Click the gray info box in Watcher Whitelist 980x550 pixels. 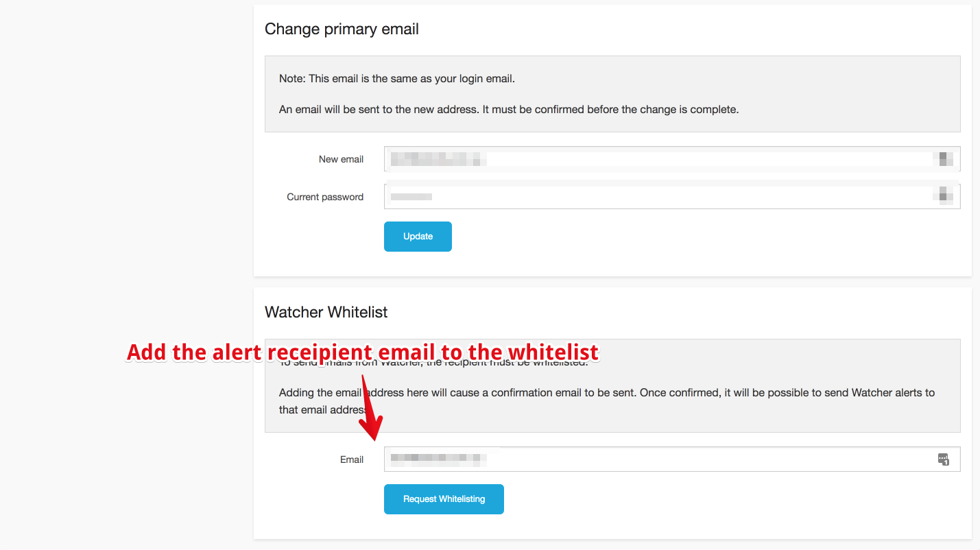pos(612,385)
